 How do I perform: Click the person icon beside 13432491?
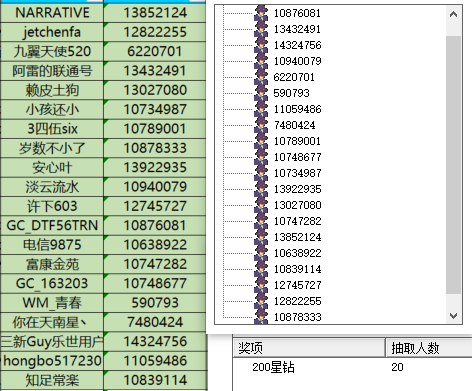point(261,29)
